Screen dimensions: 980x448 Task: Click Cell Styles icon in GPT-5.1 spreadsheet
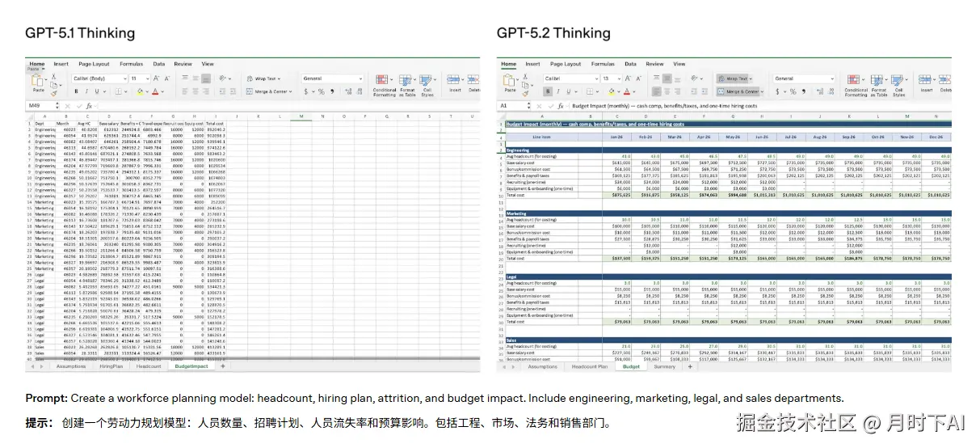425,79
